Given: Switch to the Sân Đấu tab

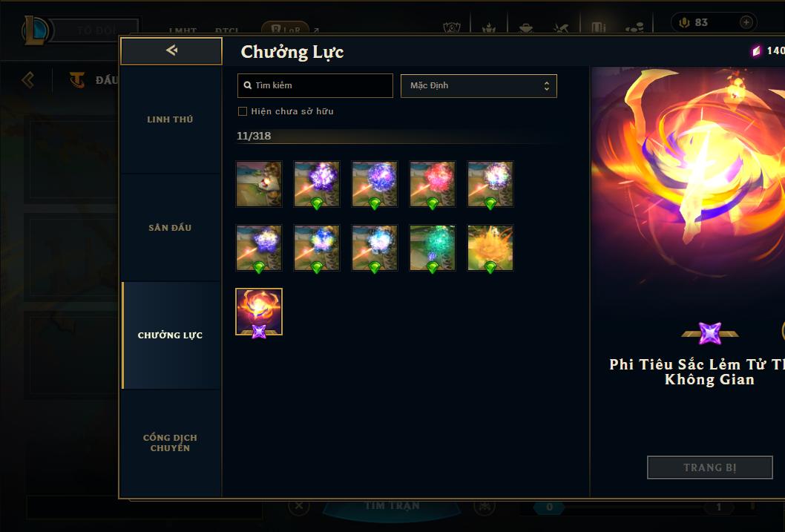Looking at the screenshot, I should click(x=170, y=228).
